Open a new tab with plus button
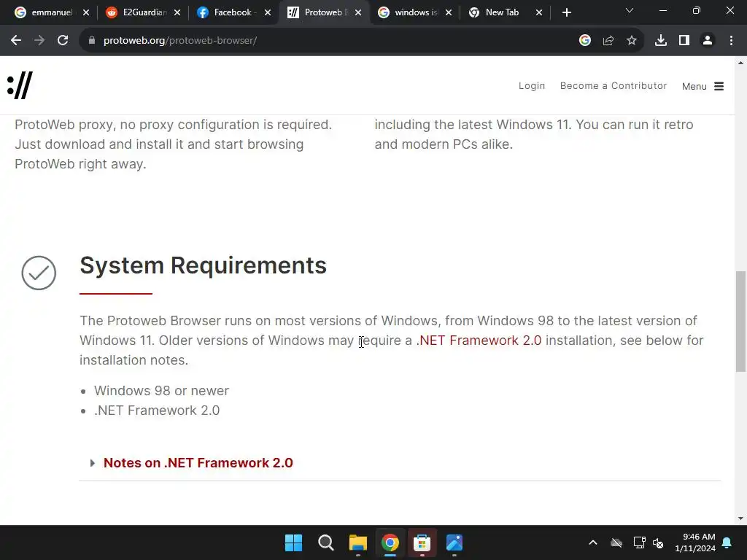This screenshot has height=560, width=747. coord(566,12)
